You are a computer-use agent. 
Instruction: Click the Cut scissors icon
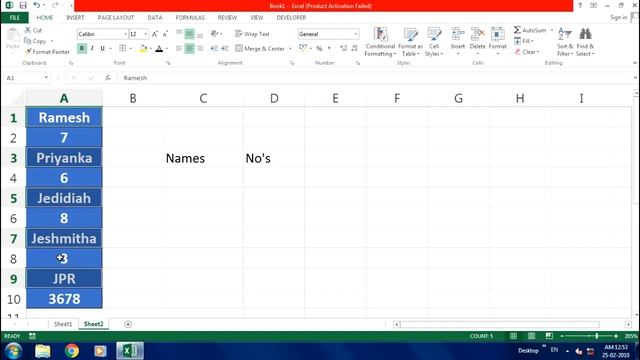[x=28, y=30]
